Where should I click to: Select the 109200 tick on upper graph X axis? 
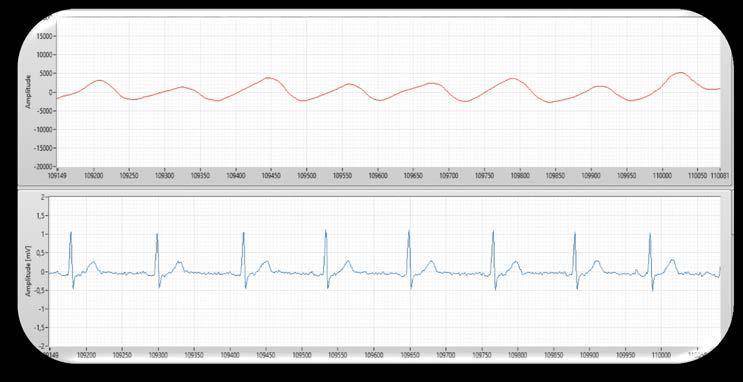click(94, 175)
